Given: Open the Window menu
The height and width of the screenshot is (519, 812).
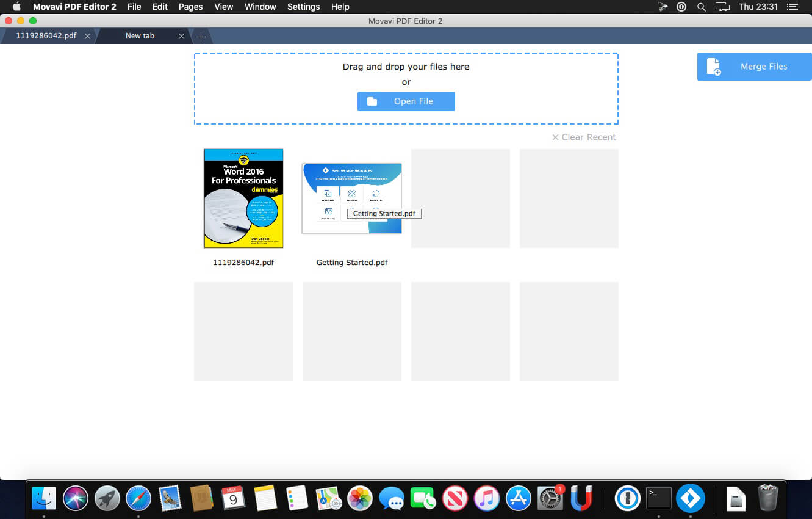Looking at the screenshot, I should click(260, 7).
